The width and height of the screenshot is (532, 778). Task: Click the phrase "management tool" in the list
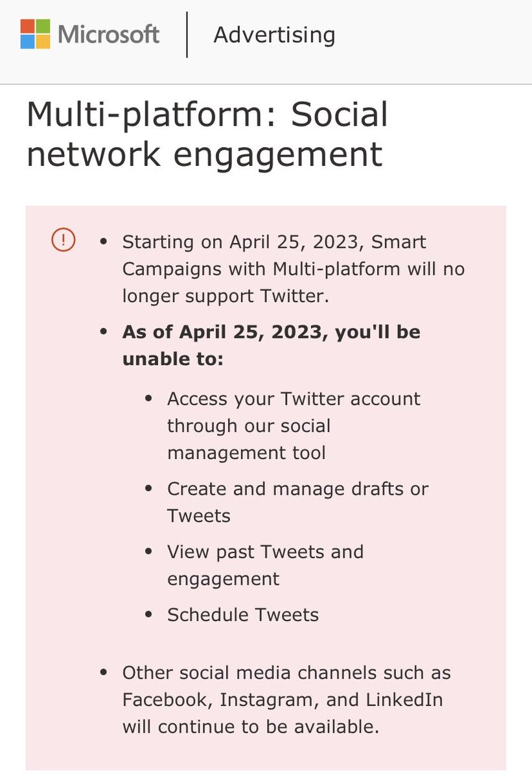[x=246, y=453]
